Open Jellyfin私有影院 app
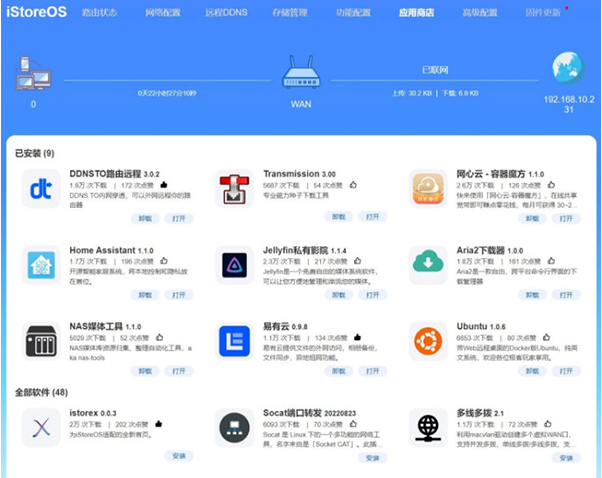This screenshot has height=478, width=602. tap(372, 295)
